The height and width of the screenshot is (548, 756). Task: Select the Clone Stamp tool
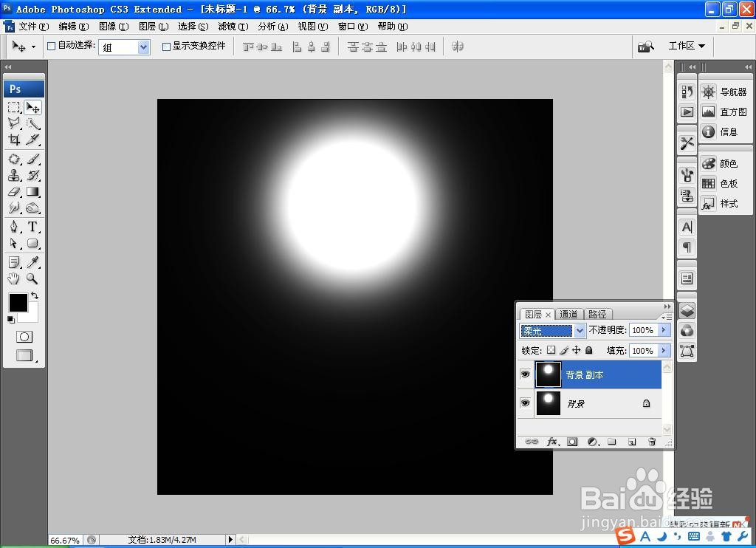14,175
